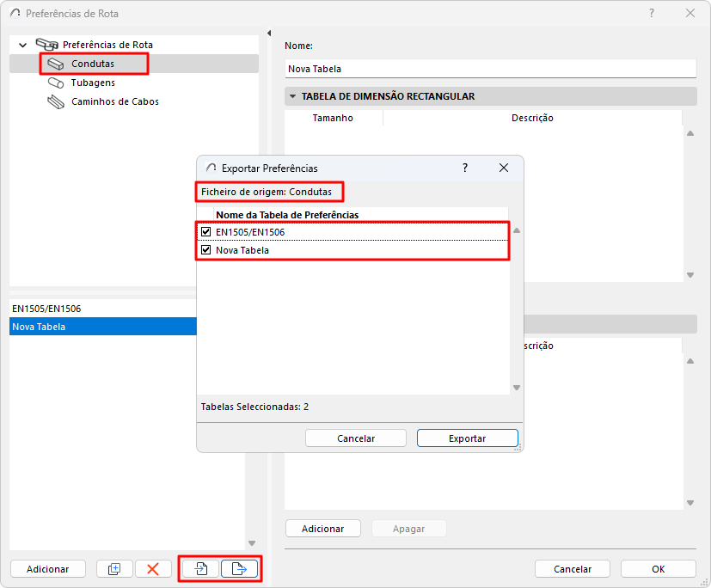Click the Tubagens pipe icon

(x=56, y=83)
